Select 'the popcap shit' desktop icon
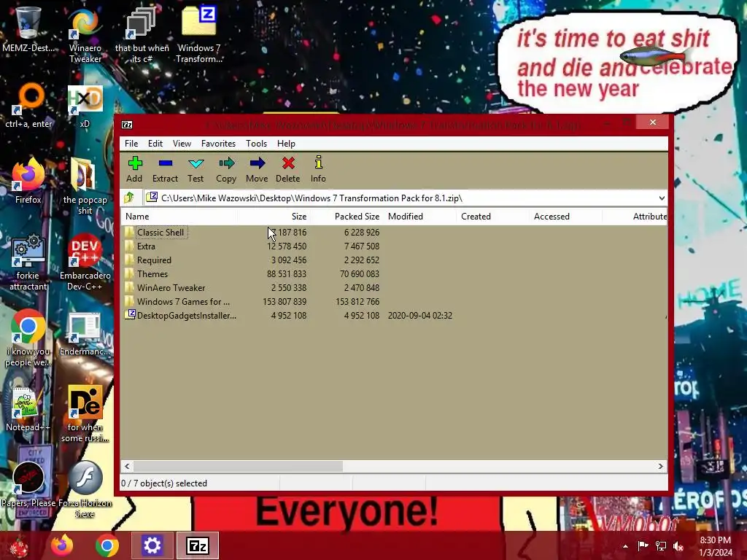This screenshot has height=560, width=747. pyautogui.click(x=85, y=187)
